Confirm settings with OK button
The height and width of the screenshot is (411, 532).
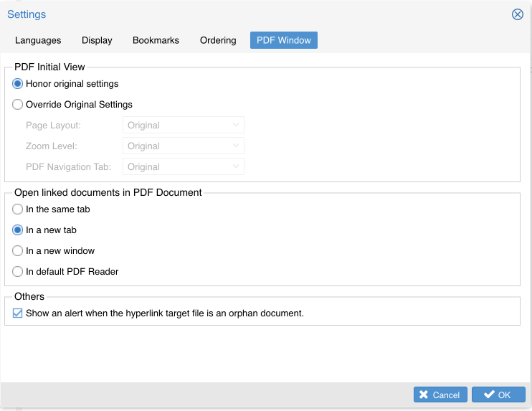click(x=498, y=395)
